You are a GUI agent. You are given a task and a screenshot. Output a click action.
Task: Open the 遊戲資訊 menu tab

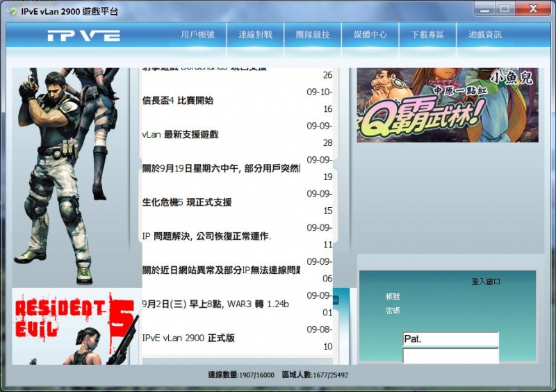[x=485, y=35]
